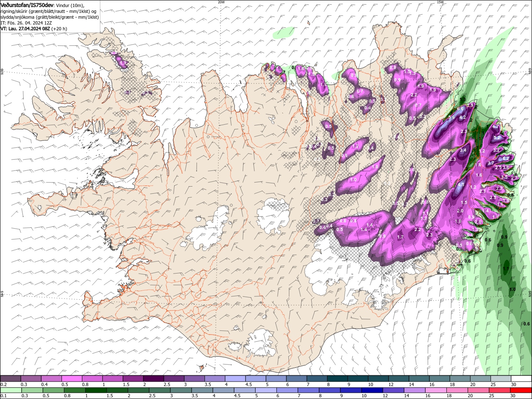Click the 6.2 precipitation value on the map

(x=506, y=158)
